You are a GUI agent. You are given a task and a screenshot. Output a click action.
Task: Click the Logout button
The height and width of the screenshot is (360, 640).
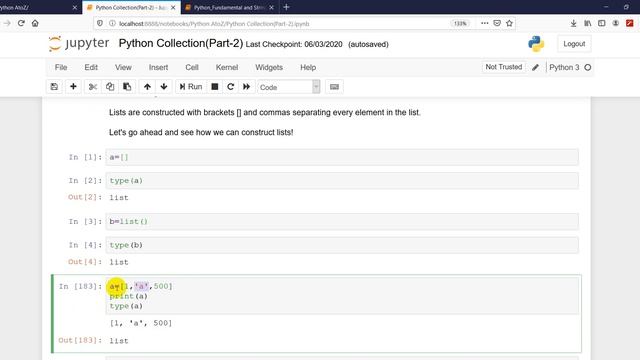tap(574, 44)
